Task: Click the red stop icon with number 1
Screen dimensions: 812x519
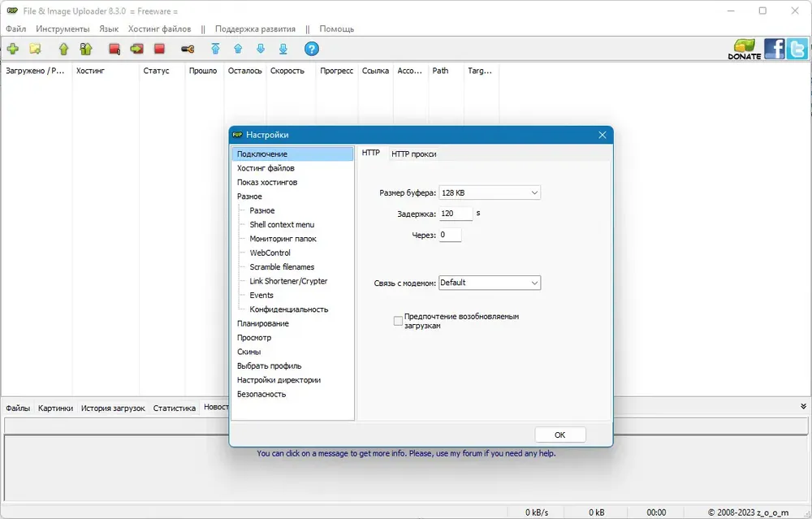Action: [x=114, y=49]
